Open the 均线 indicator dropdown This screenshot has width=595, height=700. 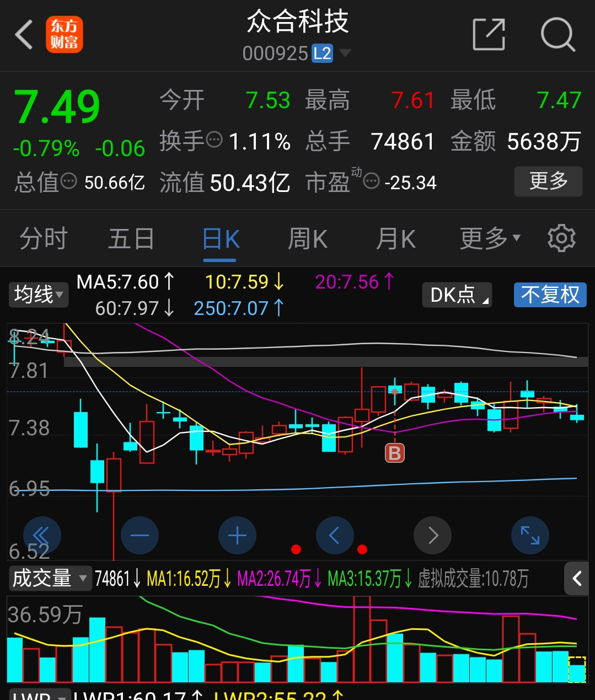(x=38, y=295)
